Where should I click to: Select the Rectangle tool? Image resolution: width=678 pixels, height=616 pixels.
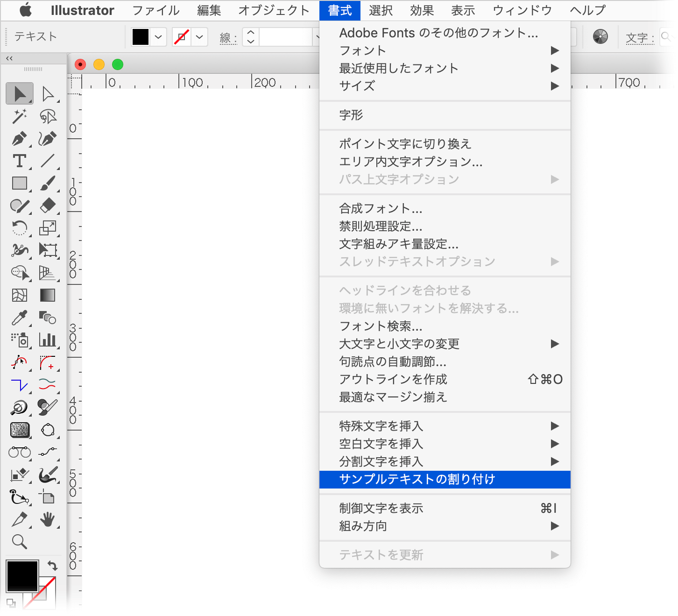coord(20,183)
